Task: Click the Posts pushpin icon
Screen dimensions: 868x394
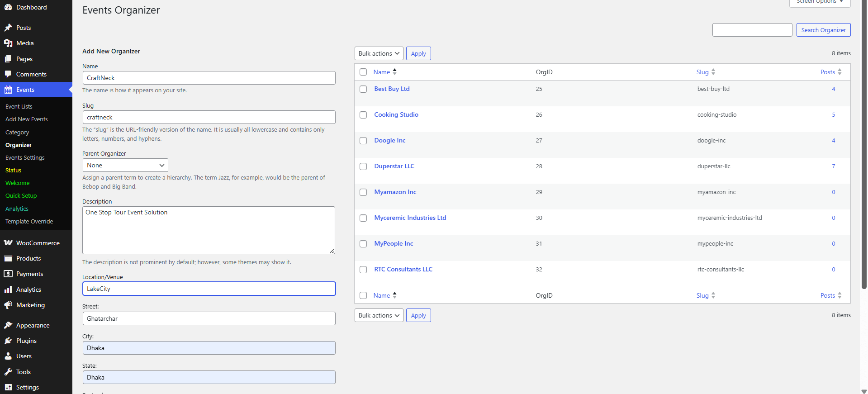Action: pyautogui.click(x=8, y=28)
